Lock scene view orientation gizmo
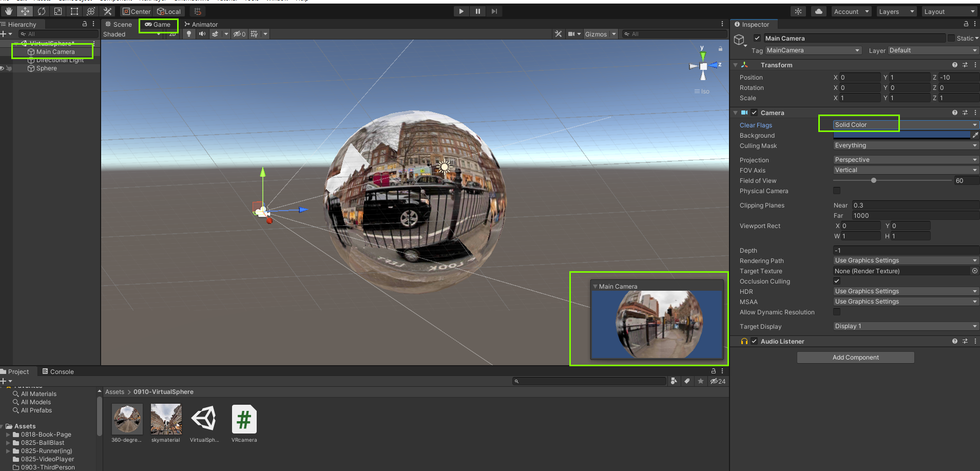This screenshot has height=471, width=980. click(x=720, y=49)
